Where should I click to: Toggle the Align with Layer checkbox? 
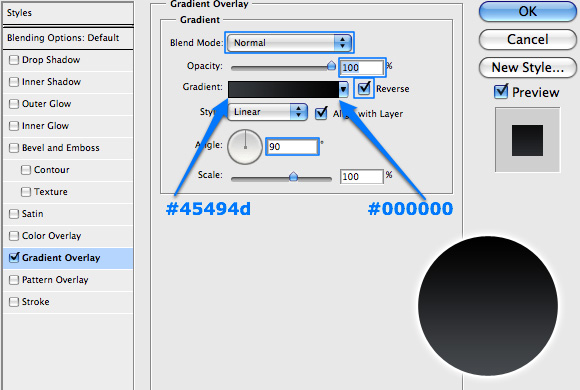click(321, 112)
